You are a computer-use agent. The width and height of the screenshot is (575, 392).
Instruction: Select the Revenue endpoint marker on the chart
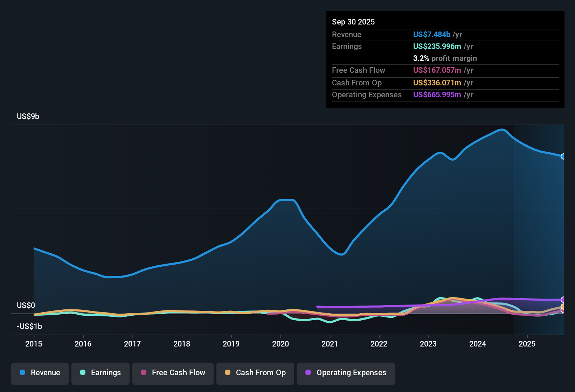tap(563, 157)
